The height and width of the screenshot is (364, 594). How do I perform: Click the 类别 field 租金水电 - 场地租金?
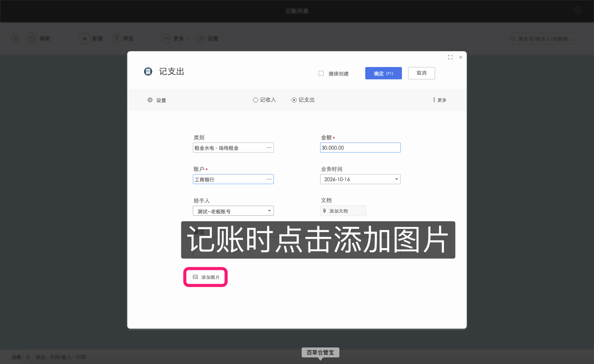(x=233, y=148)
